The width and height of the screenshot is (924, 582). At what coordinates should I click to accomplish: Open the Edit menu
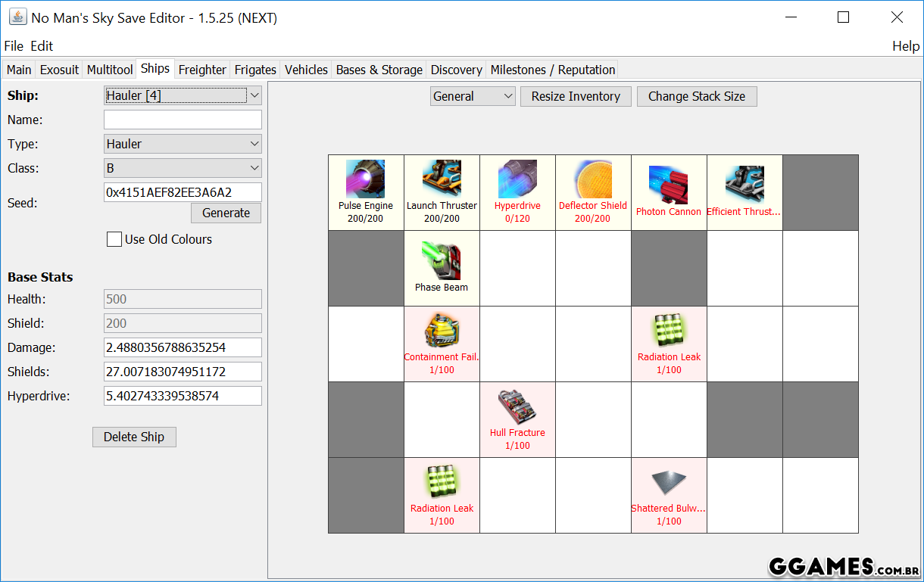pyautogui.click(x=42, y=45)
